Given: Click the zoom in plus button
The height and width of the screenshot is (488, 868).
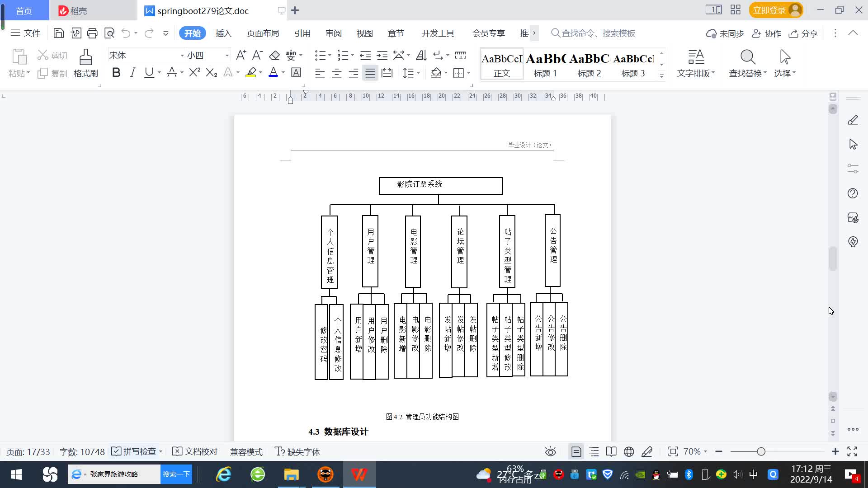Looking at the screenshot, I should (x=835, y=451).
